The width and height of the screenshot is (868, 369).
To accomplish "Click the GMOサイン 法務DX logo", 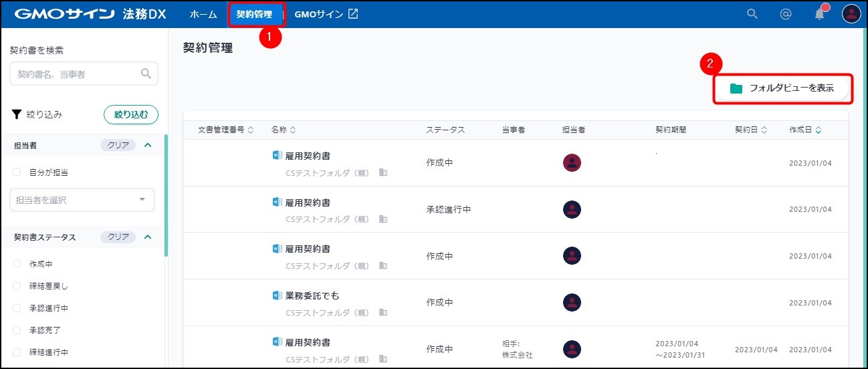I will coord(90,14).
